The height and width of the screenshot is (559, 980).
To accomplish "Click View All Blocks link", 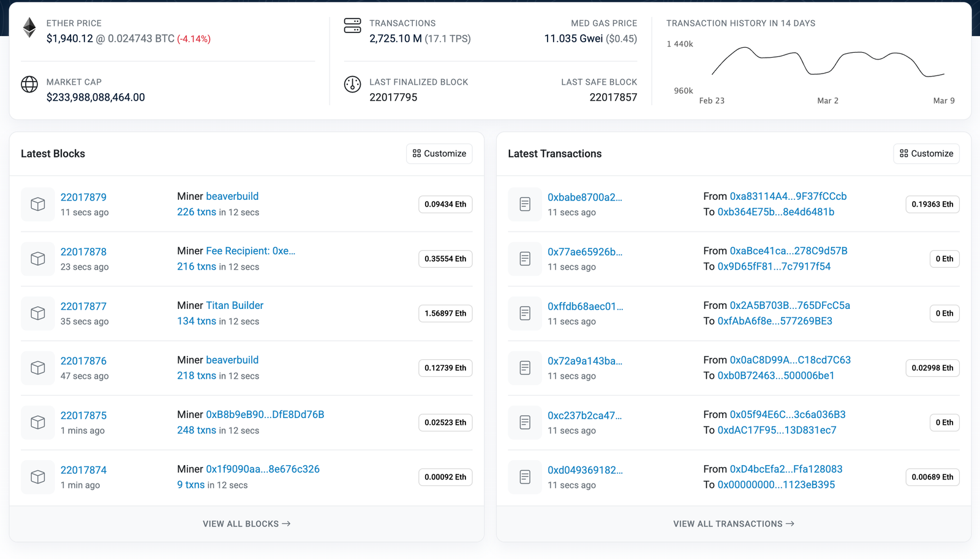I will tap(246, 524).
